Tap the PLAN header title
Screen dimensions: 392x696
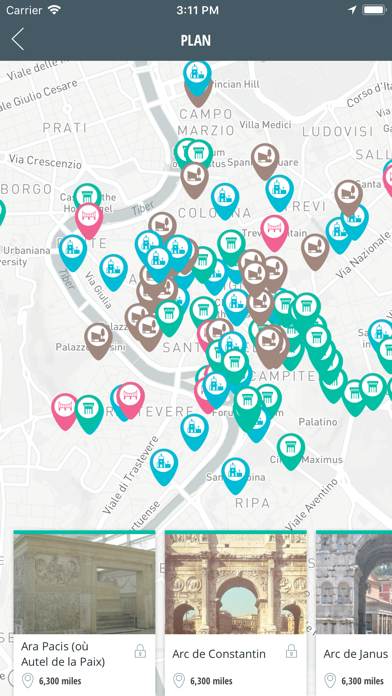(196, 40)
